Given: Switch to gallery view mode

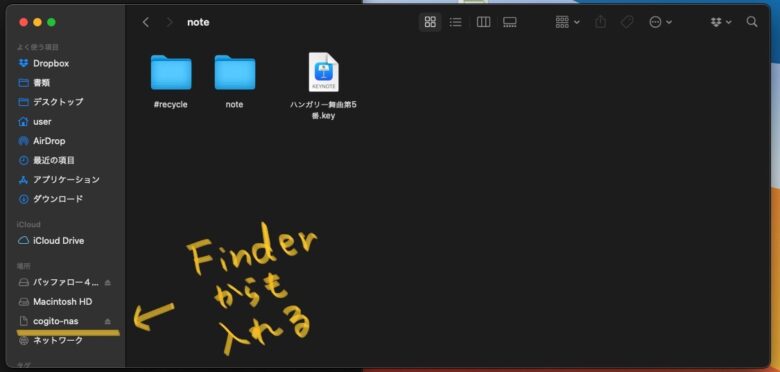Looking at the screenshot, I should click(x=509, y=22).
